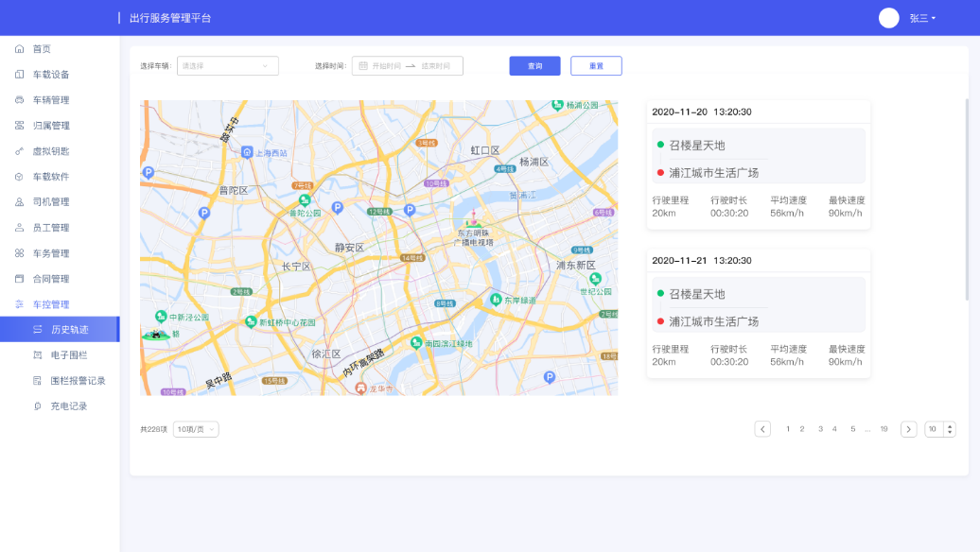Viewport: 980px width, 552px height.
Task: Open the 归属管理 menu item
Action: tap(60, 126)
